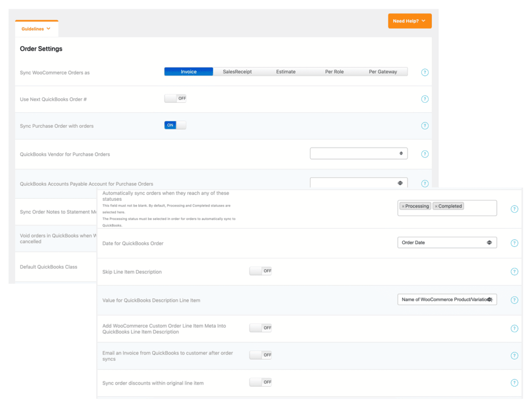Expand the Need Help? dropdown button
The height and width of the screenshot is (409, 532).
point(410,21)
